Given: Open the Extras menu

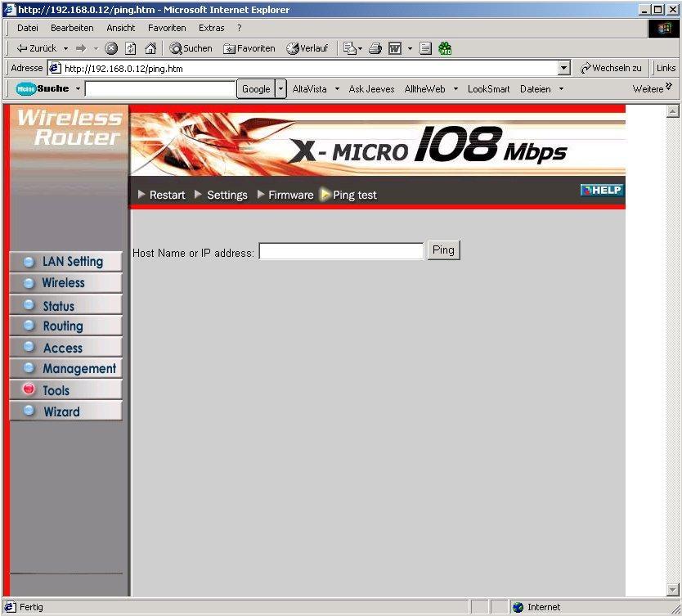Looking at the screenshot, I should [x=211, y=28].
